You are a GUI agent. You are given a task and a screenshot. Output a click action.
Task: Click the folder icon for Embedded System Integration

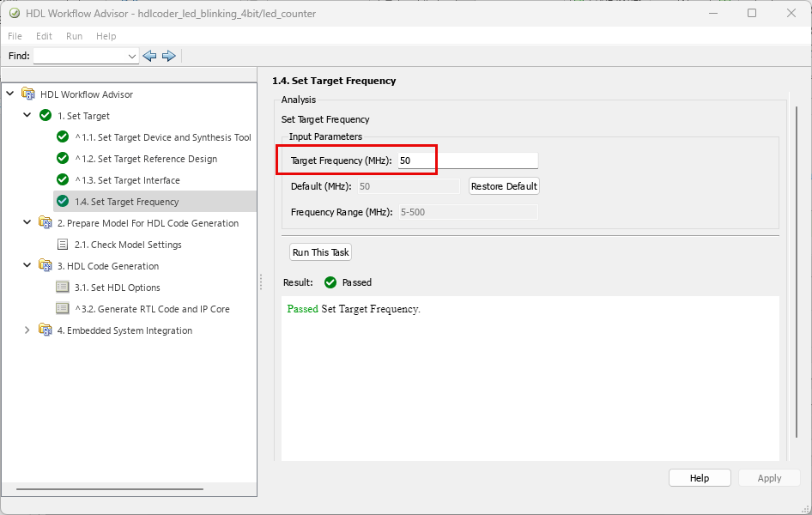coord(44,330)
